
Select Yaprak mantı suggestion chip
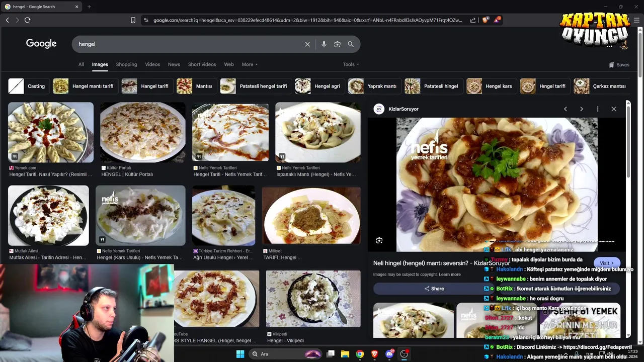374,86
